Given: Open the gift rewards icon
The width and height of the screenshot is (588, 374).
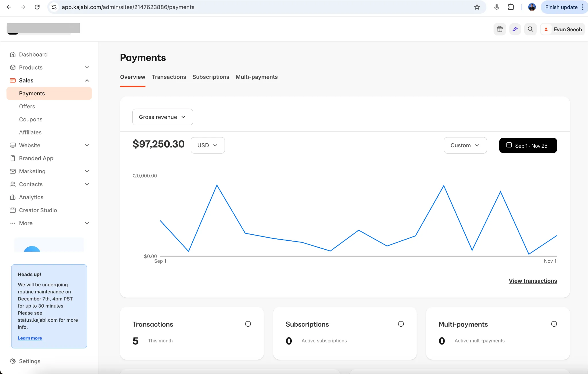Looking at the screenshot, I should 500,29.
